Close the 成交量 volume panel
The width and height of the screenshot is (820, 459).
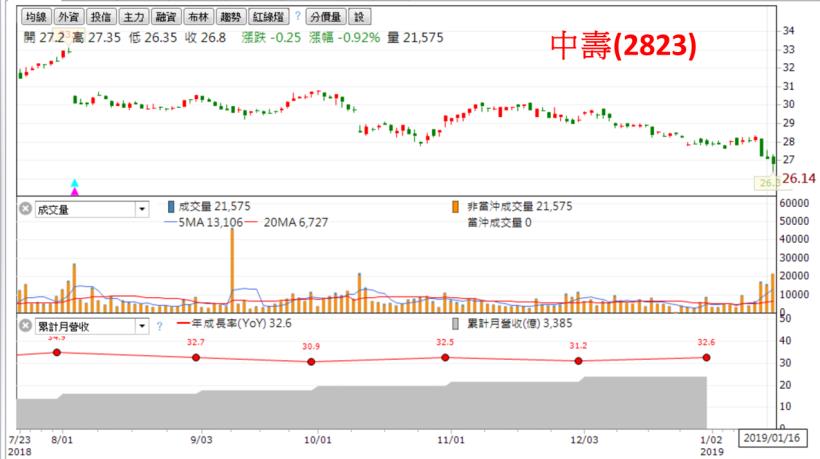coord(26,209)
